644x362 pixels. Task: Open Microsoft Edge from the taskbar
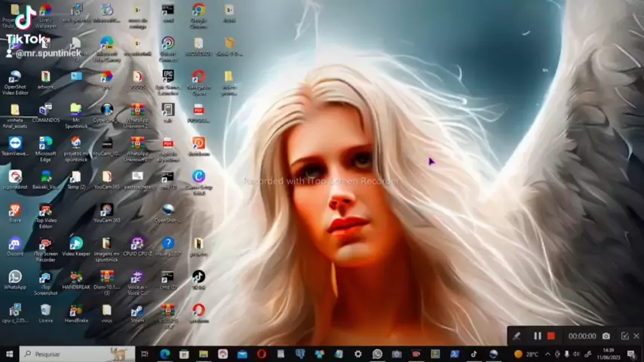coord(164,354)
